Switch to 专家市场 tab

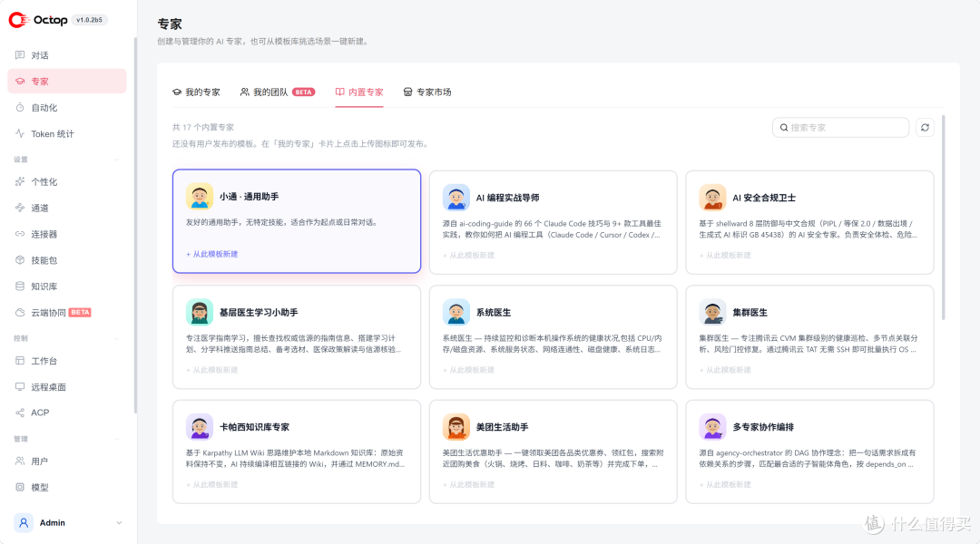[427, 92]
